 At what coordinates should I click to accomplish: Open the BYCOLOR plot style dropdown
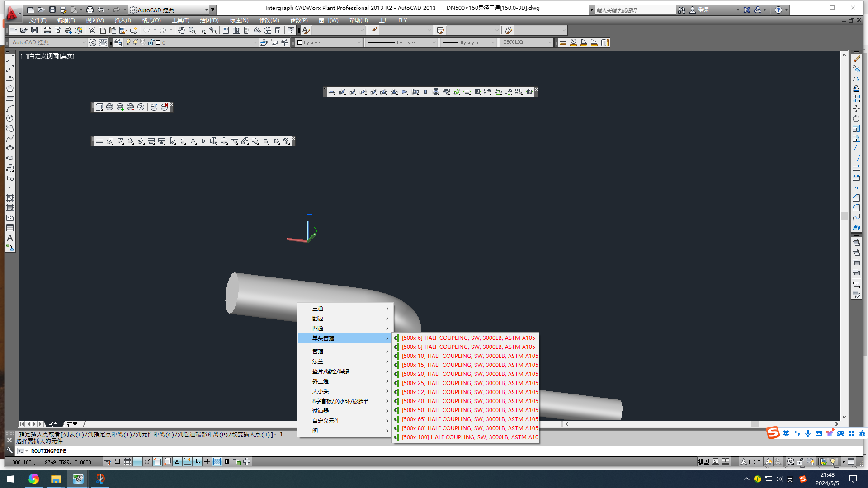[527, 42]
